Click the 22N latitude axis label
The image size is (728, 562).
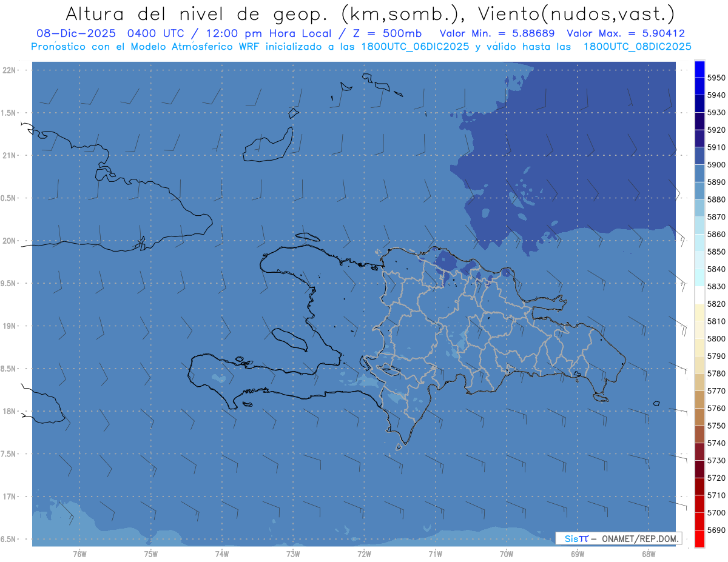coord(9,70)
